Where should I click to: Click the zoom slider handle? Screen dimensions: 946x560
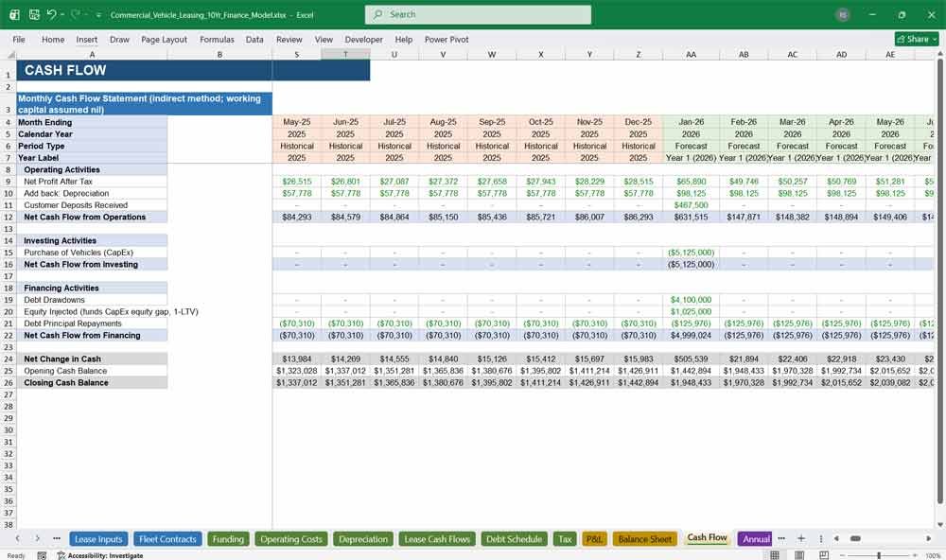click(x=879, y=555)
